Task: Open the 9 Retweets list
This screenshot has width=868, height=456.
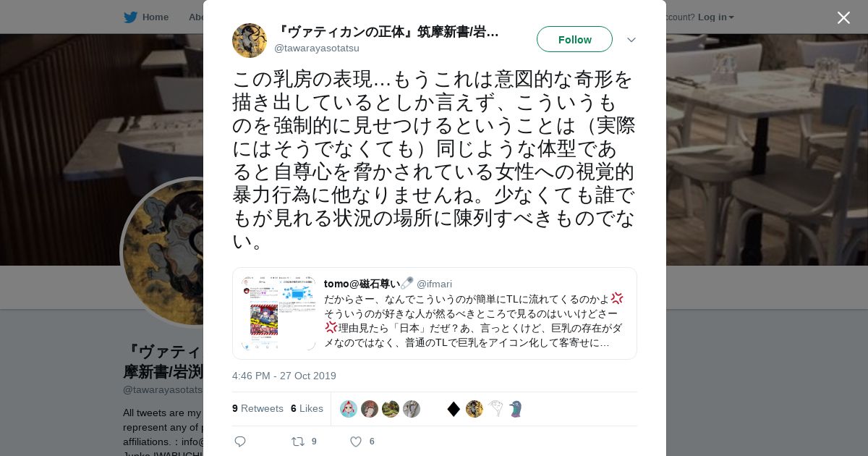Action: [x=258, y=409]
